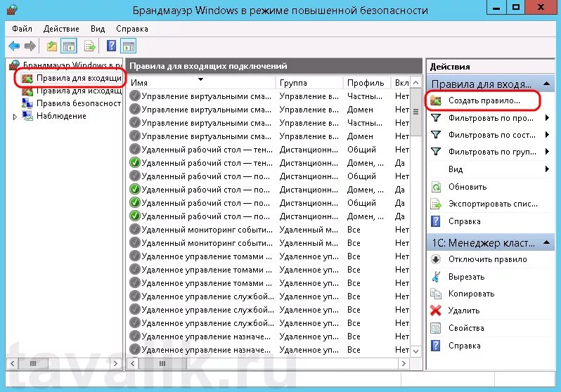561x392 pixels.
Task: Open Фильтровать по профилю action
Action: pyautogui.click(x=491, y=118)
